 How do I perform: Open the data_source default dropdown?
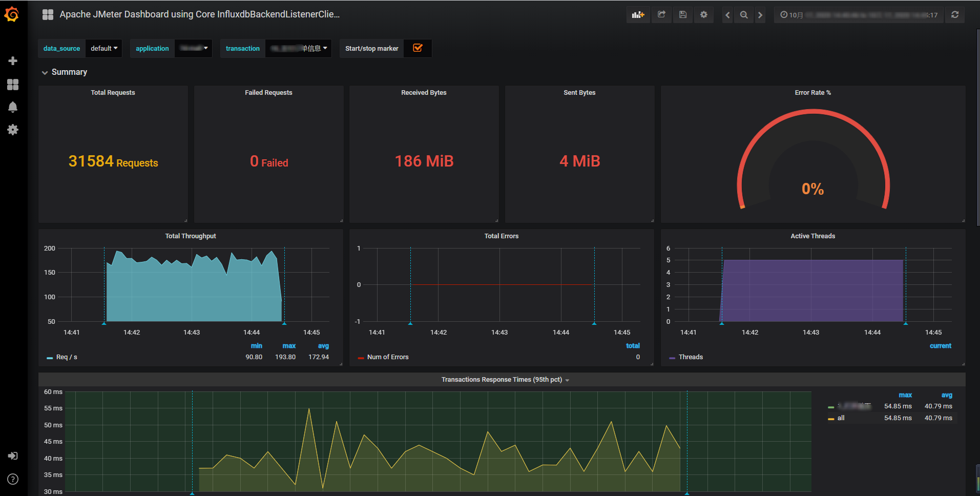[x=104, y=48]
